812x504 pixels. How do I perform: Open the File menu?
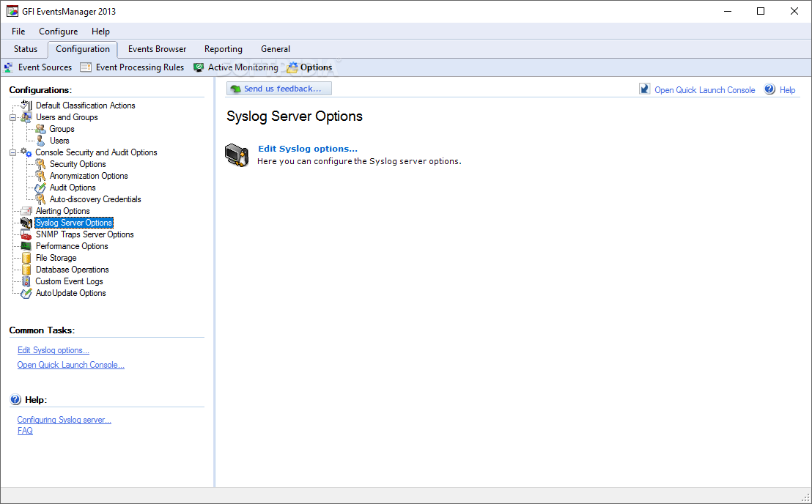(18, 31)
